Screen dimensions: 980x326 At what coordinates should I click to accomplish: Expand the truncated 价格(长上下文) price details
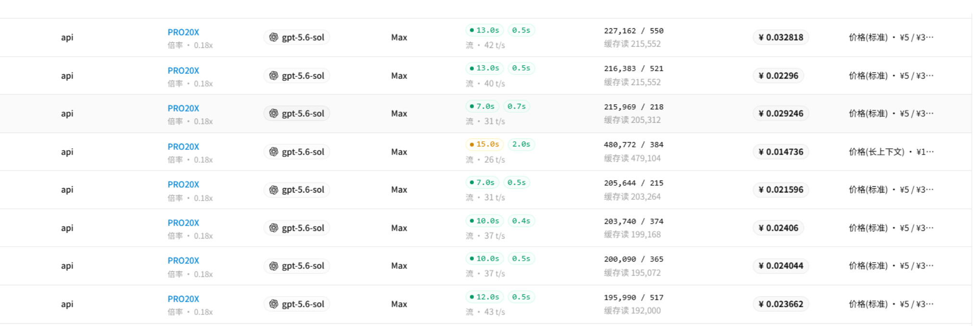pos(891,152)
